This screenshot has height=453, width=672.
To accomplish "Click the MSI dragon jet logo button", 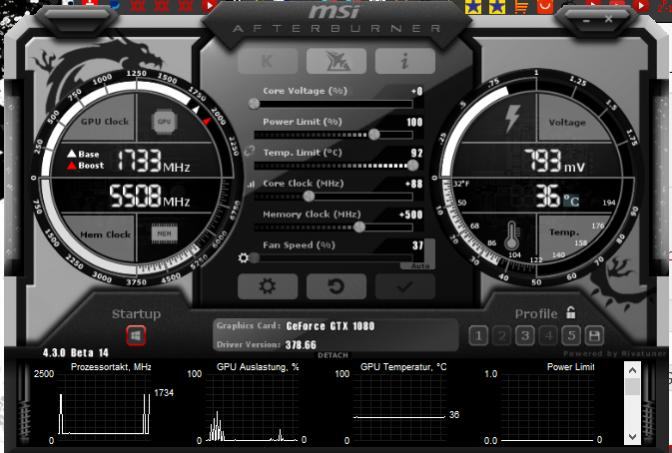I will coord(336,61).
